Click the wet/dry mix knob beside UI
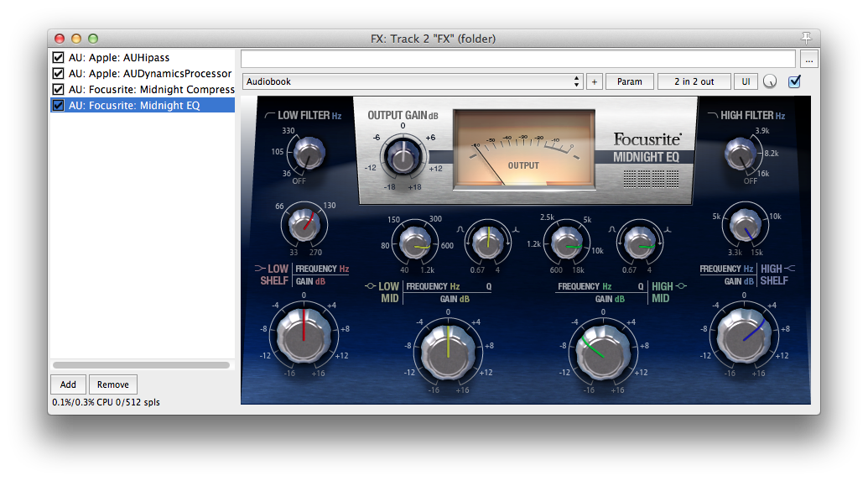Image resolution: width=868 pixels, height=481 pixels. [x=770, y=81]
